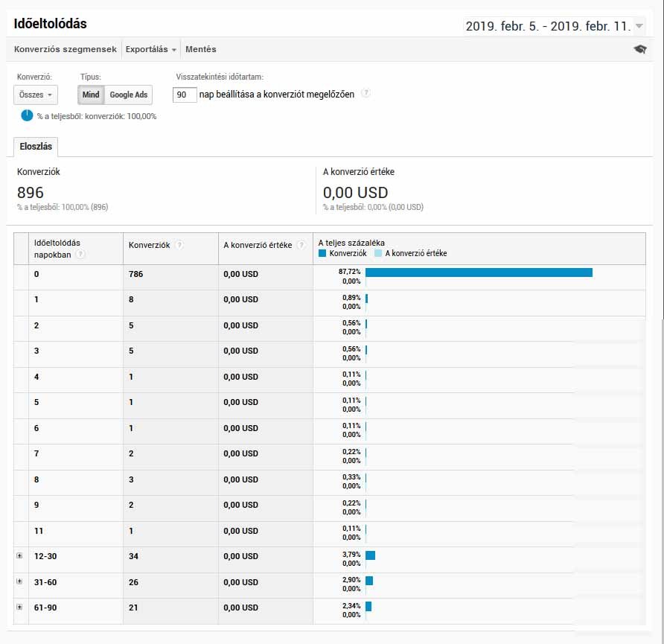This screenshot has height=644, width=664.
Task: Open Konverziós szegmensek menu
Action: [66, 49]
